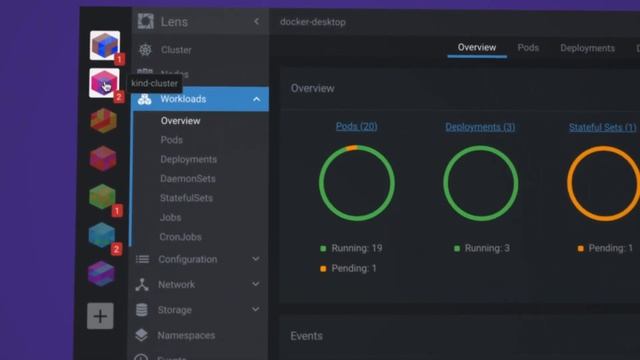Switch to the red and yellow cube cluster
Screen dimensions: 640x360
tap(103, 120)
